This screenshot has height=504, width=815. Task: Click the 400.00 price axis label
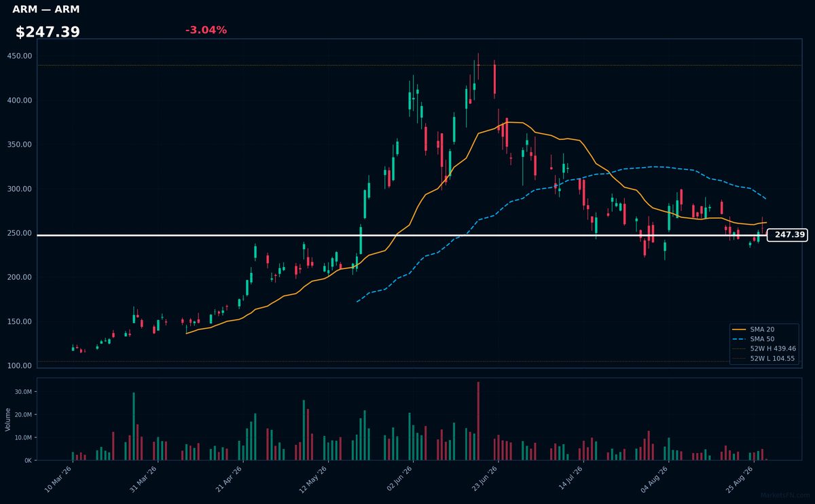[20, 101]
